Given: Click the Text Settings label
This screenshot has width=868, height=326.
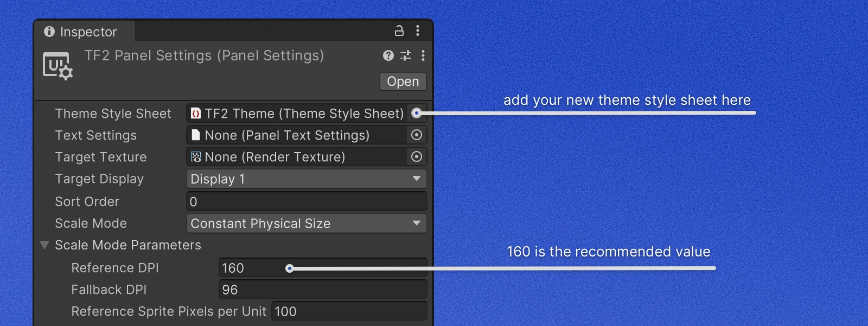Looking at the screenshot, I should click(x=96, y=135).
